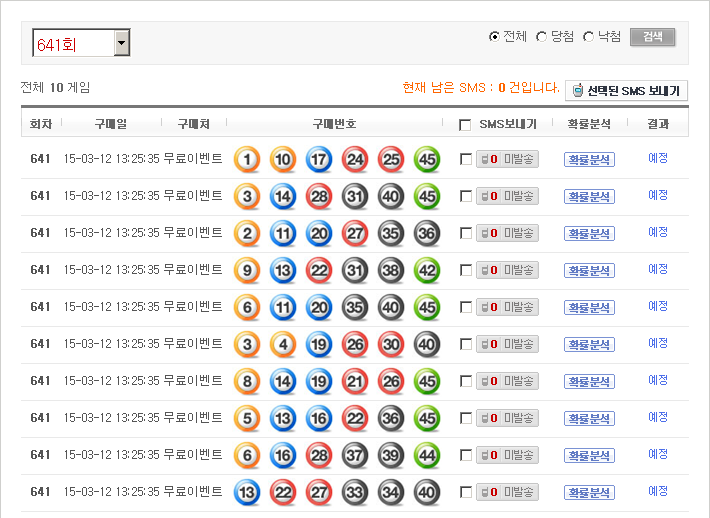Open the 641회 round dropdown

click(x=122, y=43)
